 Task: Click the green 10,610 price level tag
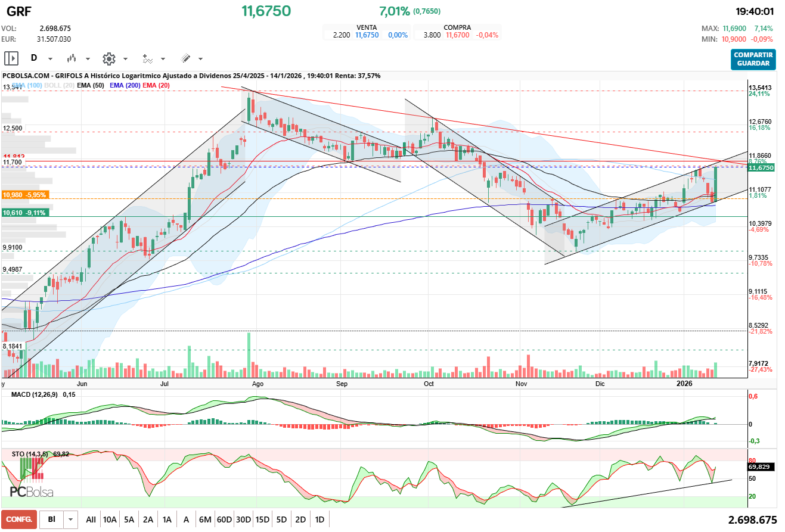click(x=25, y=213)
